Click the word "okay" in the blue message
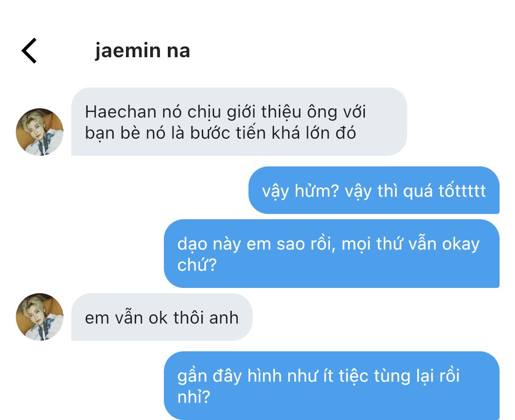The image size is (515, 420). [461, 244]
